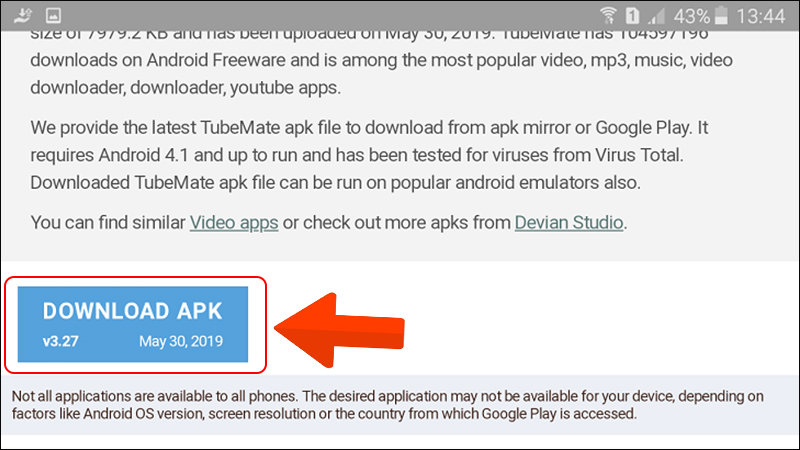Open the Devian Studio link
The width and height of the screenshot is (800, 450).
tap(568, 223)
